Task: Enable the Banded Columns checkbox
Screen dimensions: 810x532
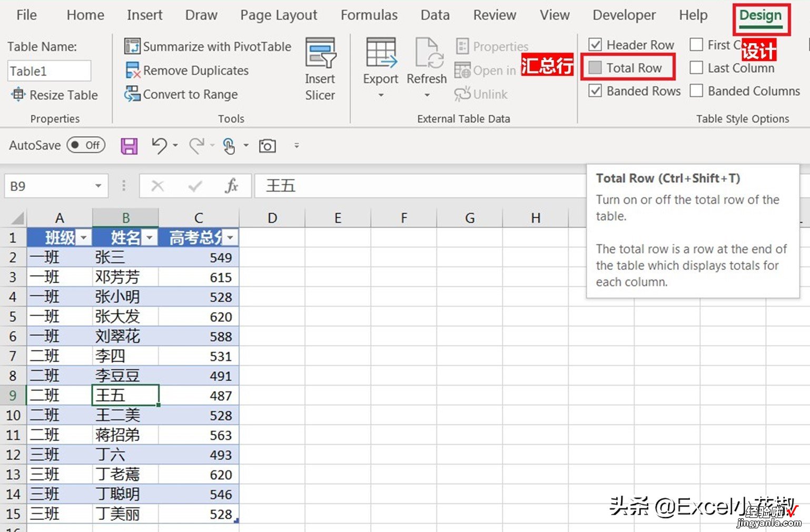Action: coord(696,91)
